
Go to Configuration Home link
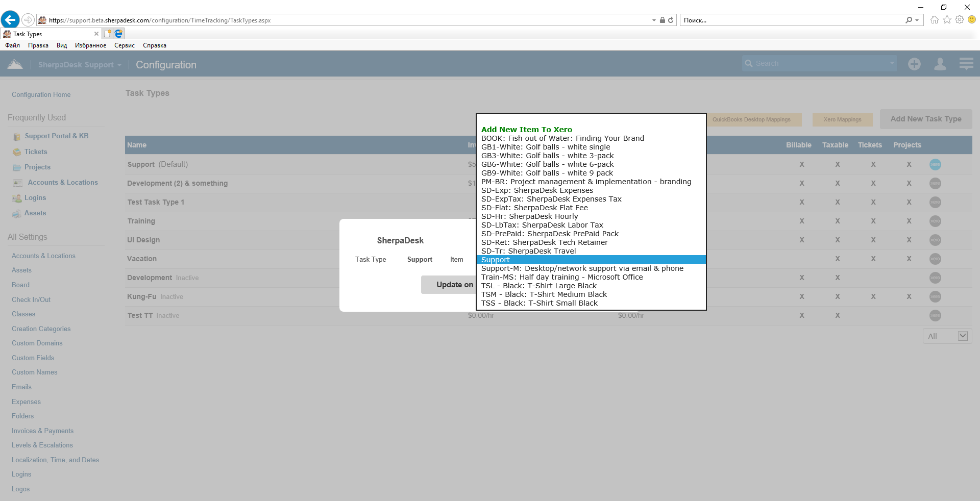pos(41,95)
